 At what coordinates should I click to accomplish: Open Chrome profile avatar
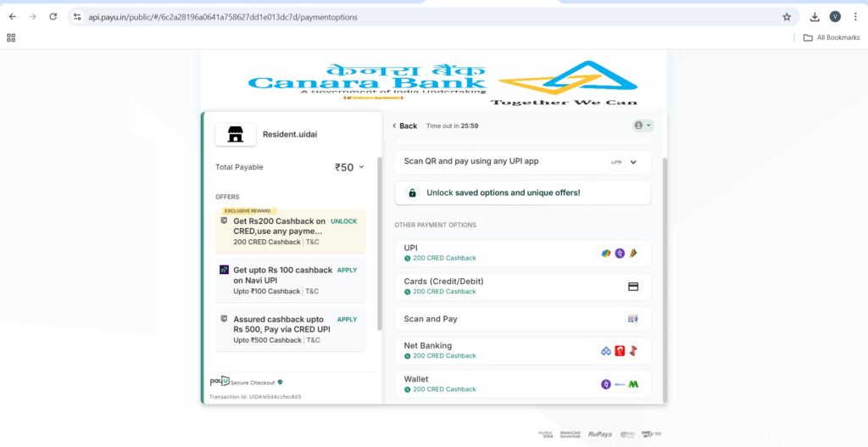[835, 17]
